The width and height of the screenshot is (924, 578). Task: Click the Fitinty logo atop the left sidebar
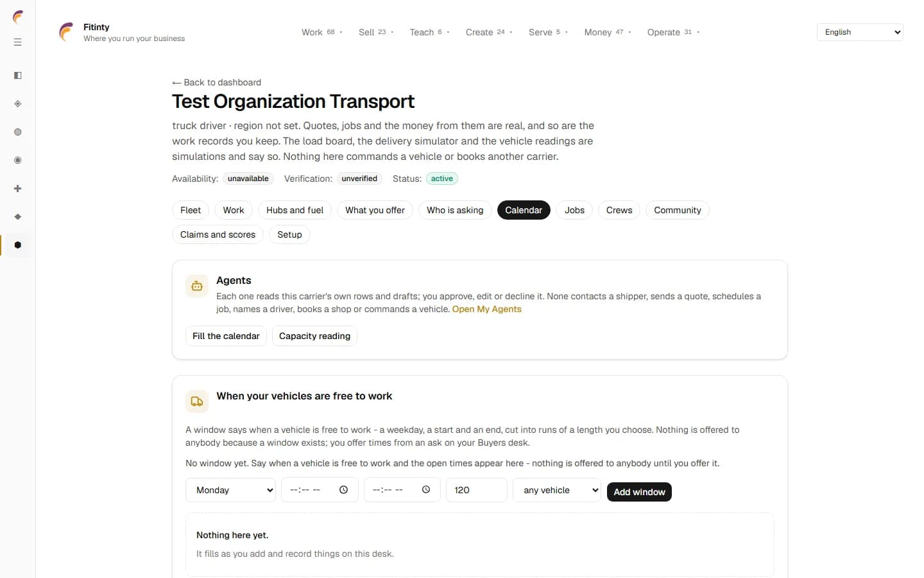pos(18,17)
